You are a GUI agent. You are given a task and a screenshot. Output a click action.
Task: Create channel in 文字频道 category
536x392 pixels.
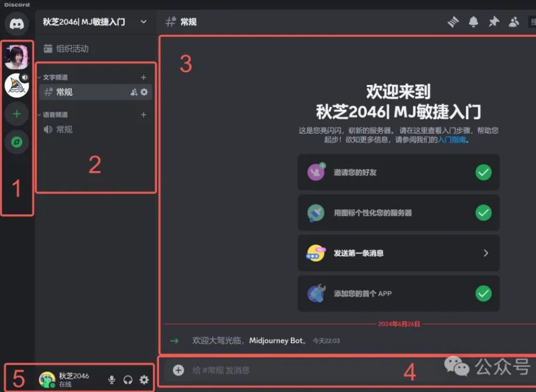[x=143, y=77]
